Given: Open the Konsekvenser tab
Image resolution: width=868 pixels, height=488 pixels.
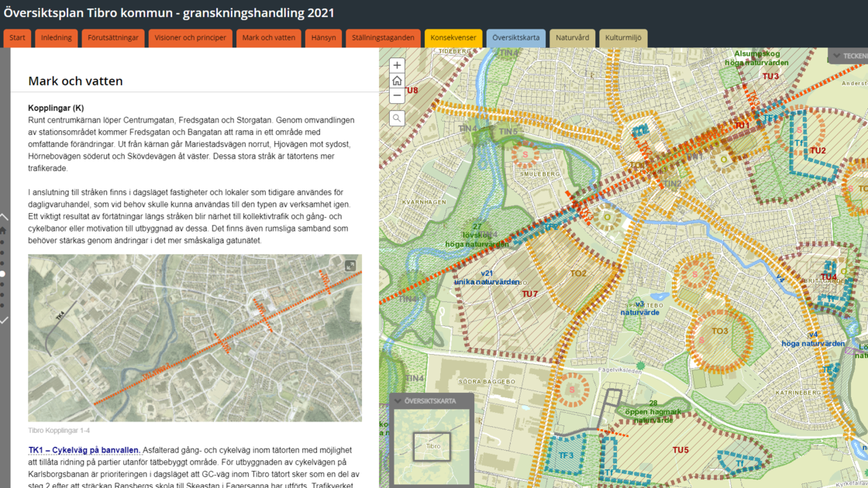Looking at the screenshot, I should tap(453, 38).
